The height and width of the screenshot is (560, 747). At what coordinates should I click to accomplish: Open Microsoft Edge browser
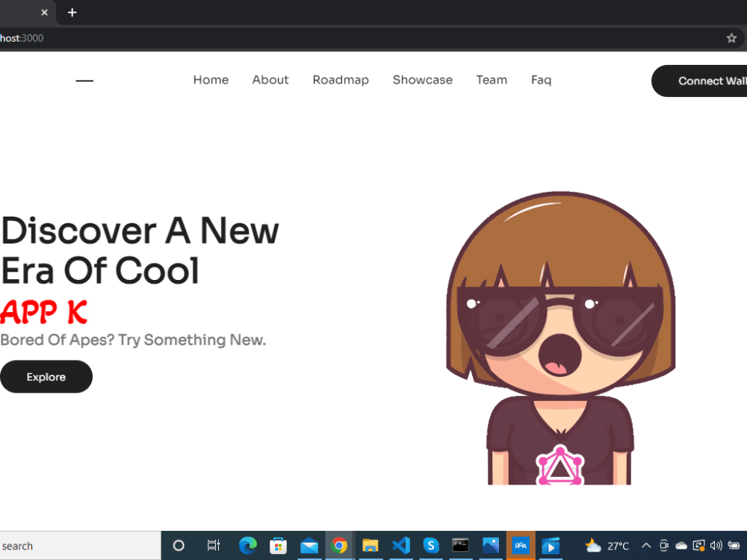[248, 545]
